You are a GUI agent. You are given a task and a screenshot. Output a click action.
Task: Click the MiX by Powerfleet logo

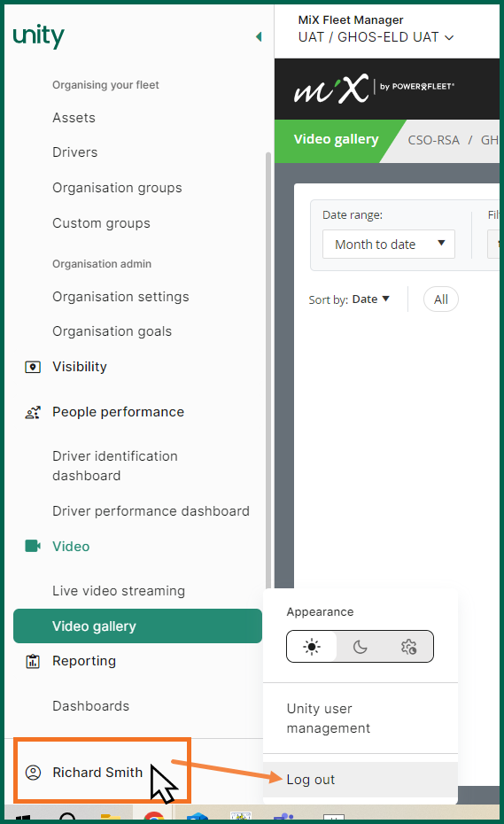coord(374,88)
